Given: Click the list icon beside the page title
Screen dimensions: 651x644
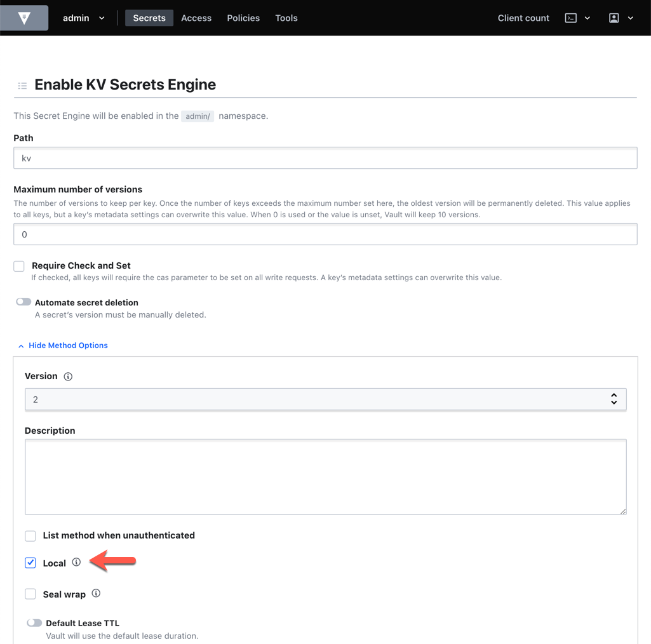Looking at the screenshot, I should pyautogui.click(x=22, y=85).
